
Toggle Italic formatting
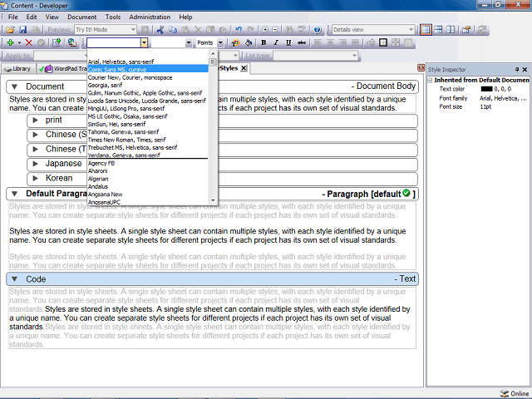coord(276,42)
